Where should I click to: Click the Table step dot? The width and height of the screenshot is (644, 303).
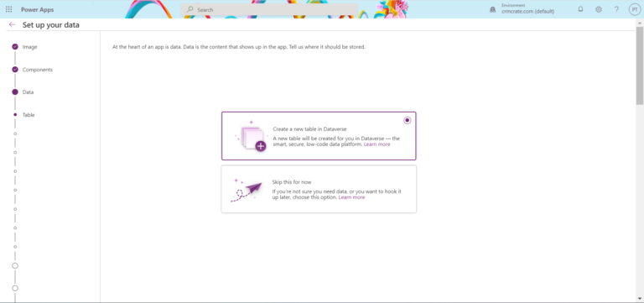point(15,115)
